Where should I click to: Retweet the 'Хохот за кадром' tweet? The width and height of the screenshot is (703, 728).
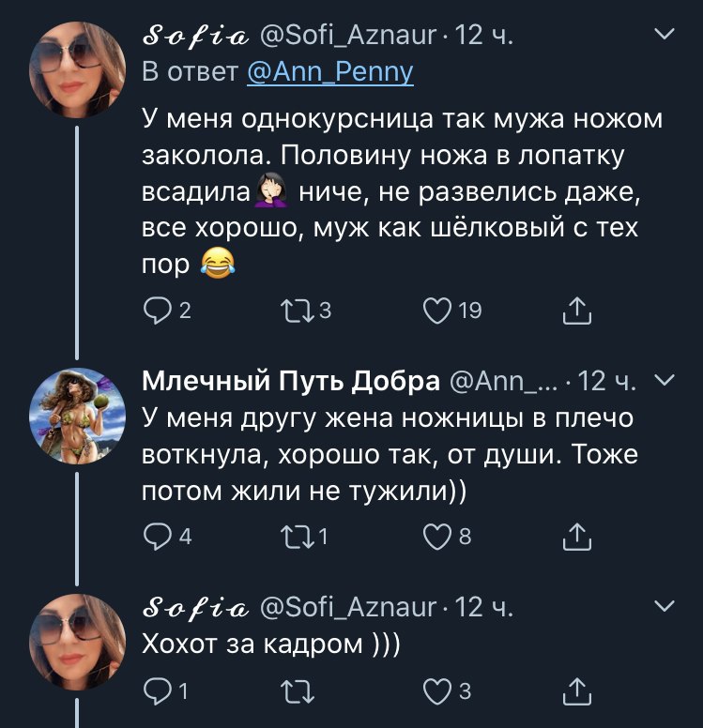coord(295,692)
